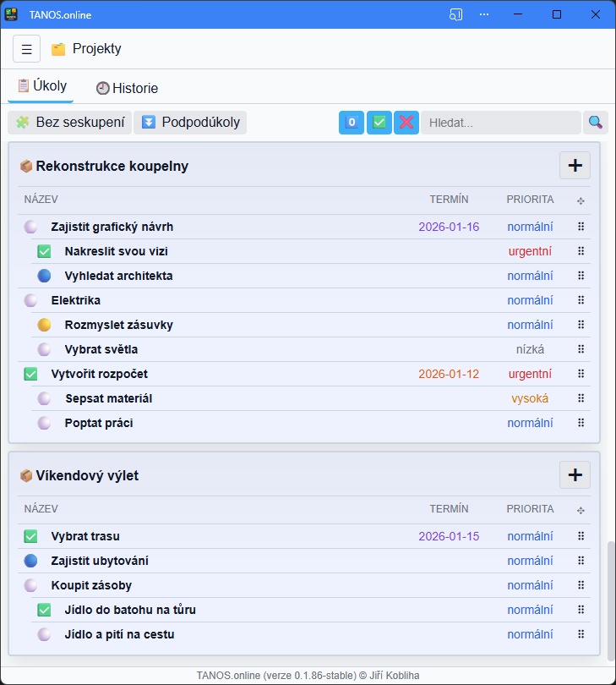Viewport: 616px width, 685px height.
Task: Add task to Víkendový výlet with plus
Action: pyautogui.click(x=575, y=475)
